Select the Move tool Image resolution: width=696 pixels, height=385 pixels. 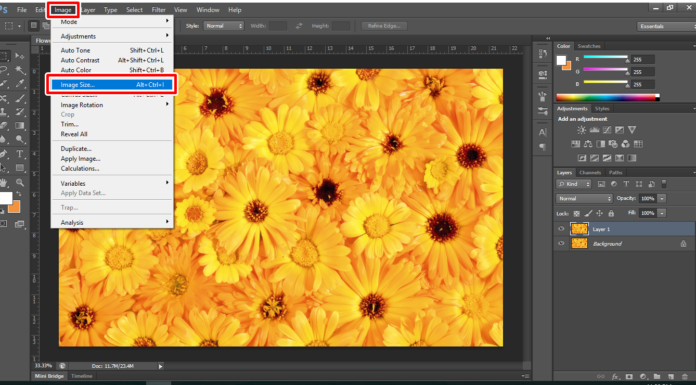tap(20, 56)
